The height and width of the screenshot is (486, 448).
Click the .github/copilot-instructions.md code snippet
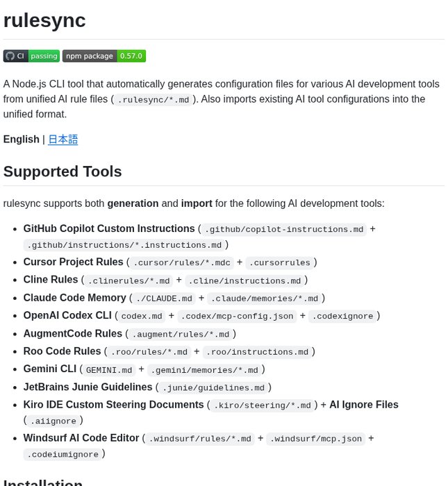point(284,229)
